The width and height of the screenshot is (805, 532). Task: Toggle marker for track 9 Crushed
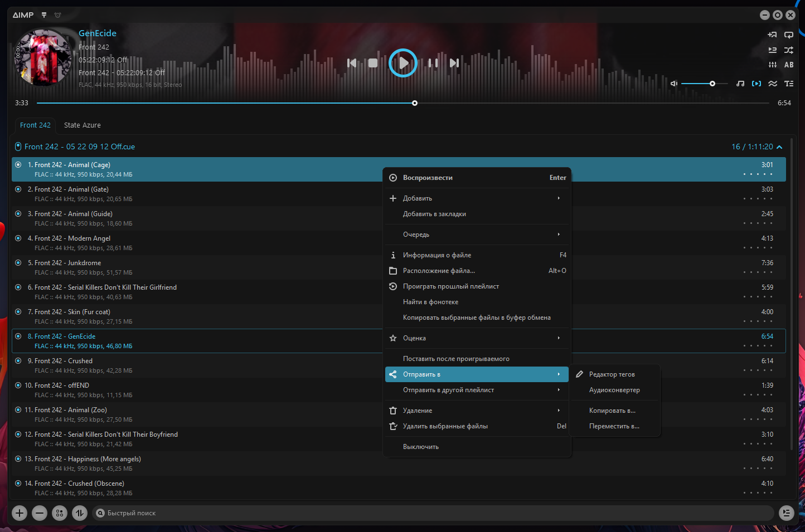(18, 361)
